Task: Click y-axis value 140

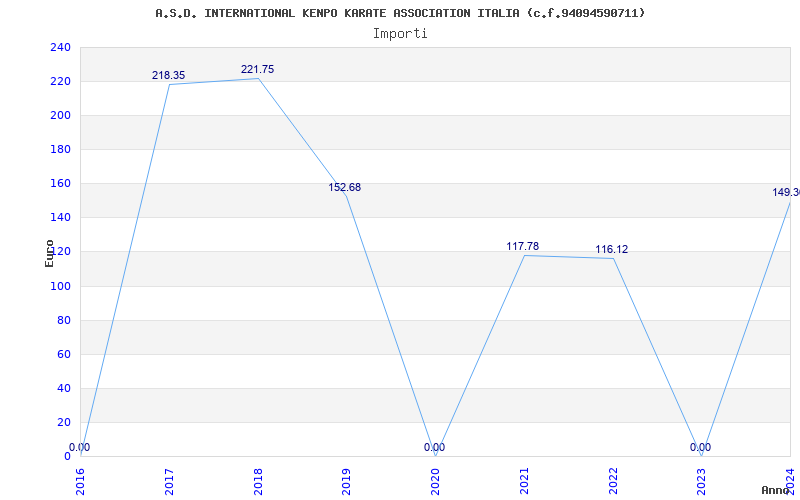Action: pyautogui.click(x=60, y=218)
